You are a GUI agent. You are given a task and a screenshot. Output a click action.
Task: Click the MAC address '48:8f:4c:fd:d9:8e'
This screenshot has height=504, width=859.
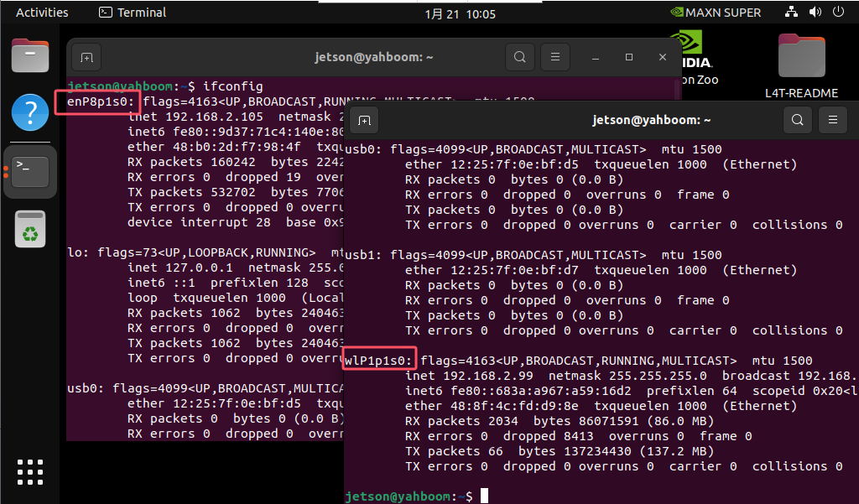coord(514,406)
